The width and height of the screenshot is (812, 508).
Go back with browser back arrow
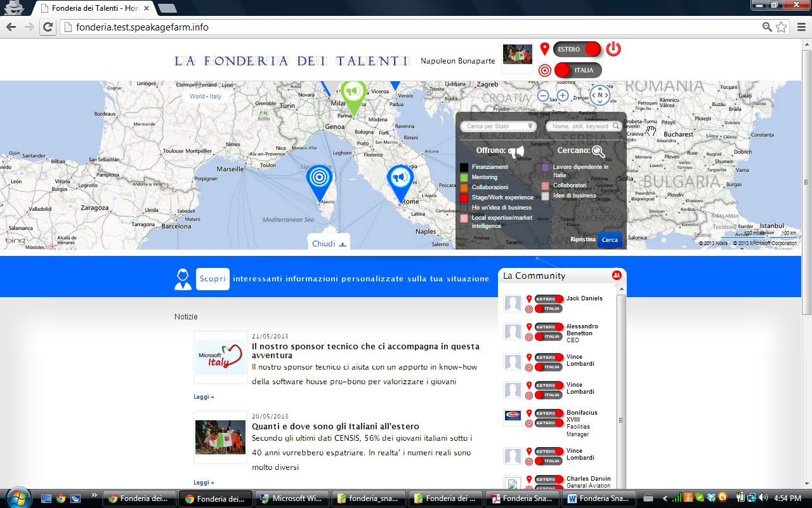coord(11,27)
